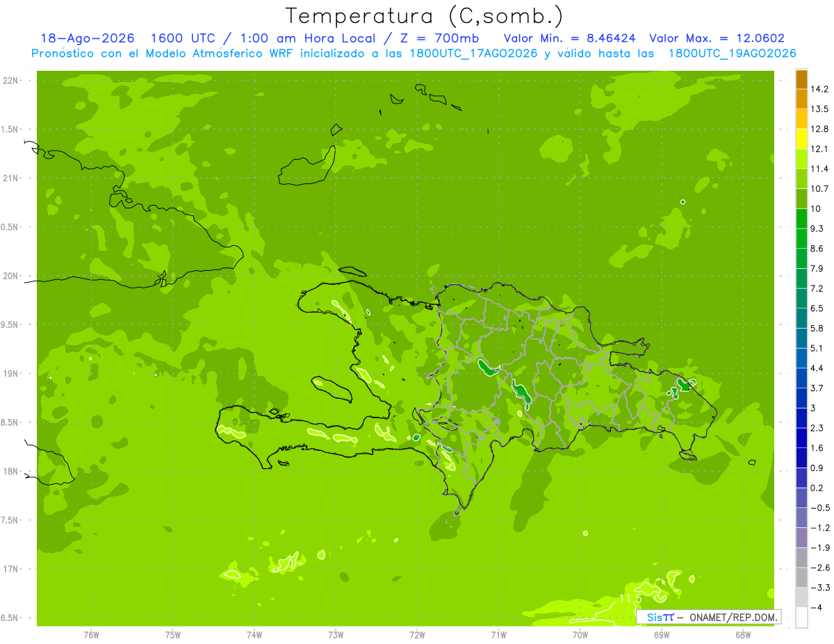This screenshot has width=834, height=644.
Task: Click the blue legend swatch between 3 and 3.7
Action: [801, 397]
